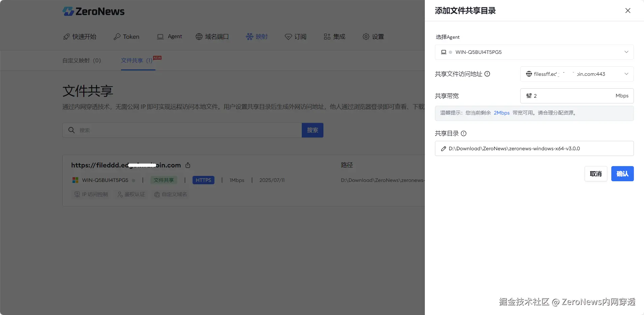Click the 2025/07/11 date on the card

(272, 180)
